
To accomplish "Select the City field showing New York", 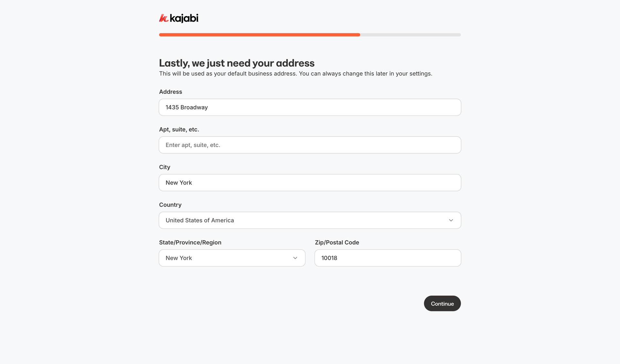I will 310,183.
